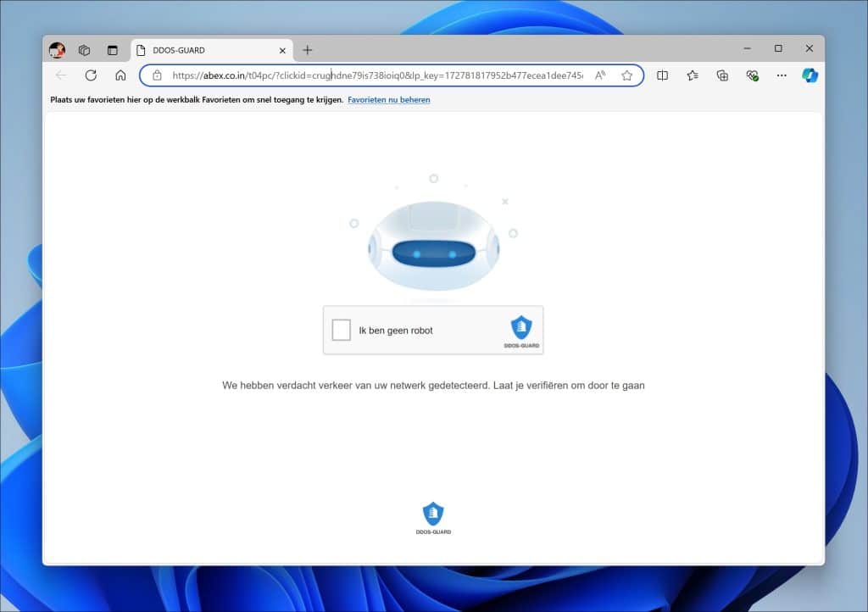
Task: Close the DDOS-GUARD tab
Action: 282,50
